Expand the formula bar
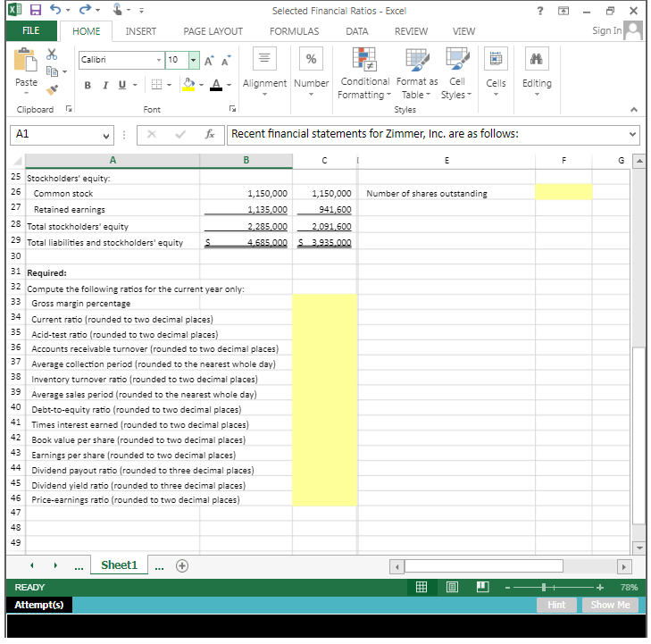 pyautogui.click(x=632, y=135)
